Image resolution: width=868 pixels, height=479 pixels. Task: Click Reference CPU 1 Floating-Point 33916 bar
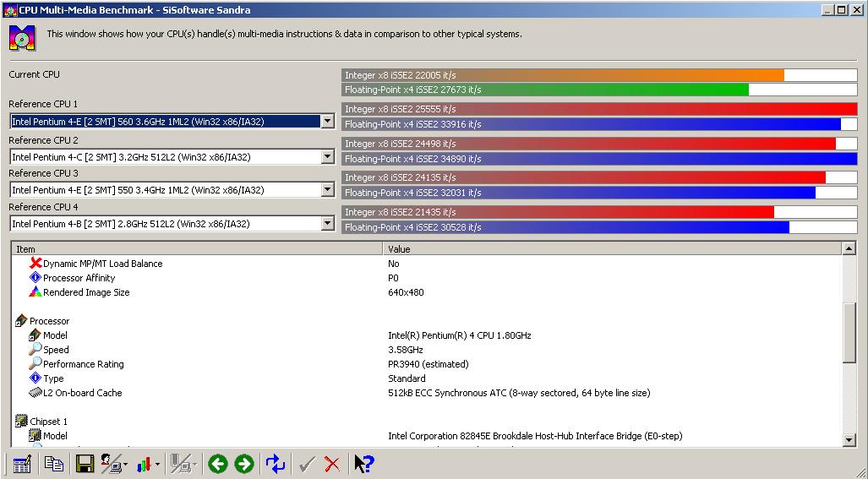[592, 124]
